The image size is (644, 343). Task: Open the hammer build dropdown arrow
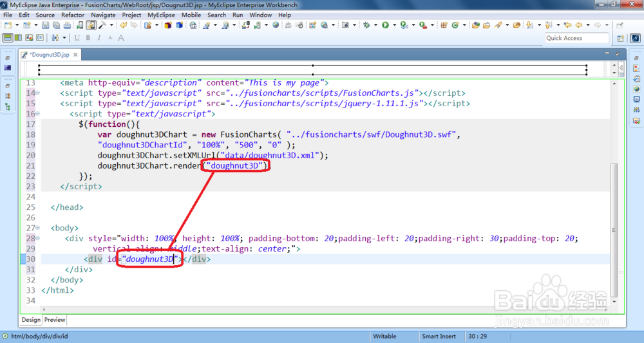click(111, 26)
